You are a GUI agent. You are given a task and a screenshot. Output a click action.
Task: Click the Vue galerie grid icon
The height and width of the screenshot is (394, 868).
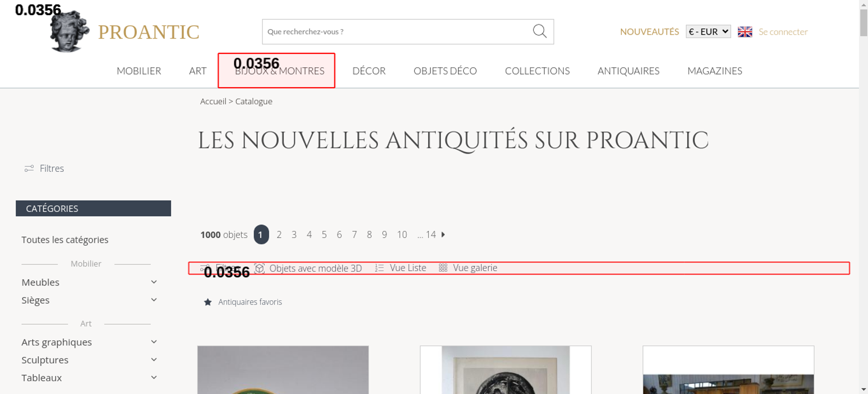point(443,268)
